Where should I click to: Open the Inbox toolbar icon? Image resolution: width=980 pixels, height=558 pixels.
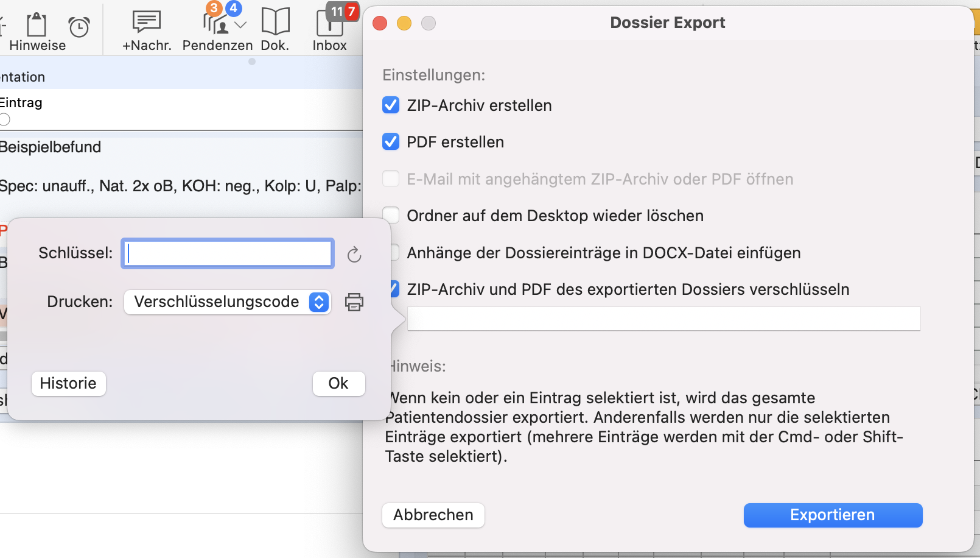pyautogui.click(x=330, y=23)
